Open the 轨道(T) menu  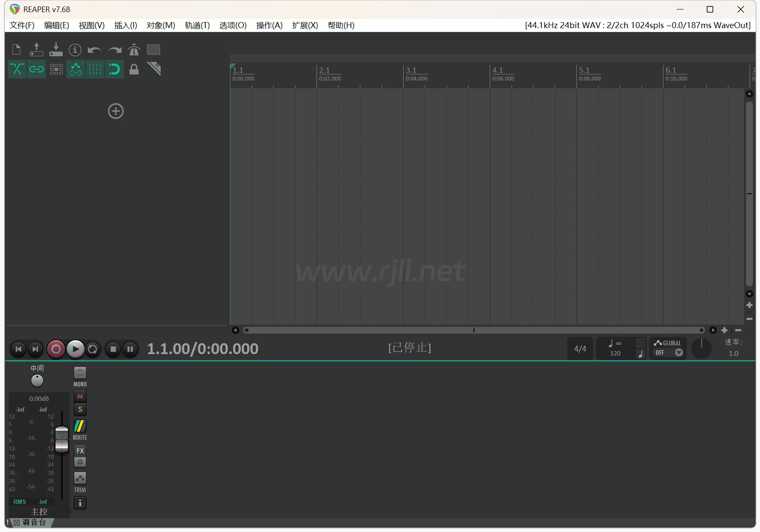tap(197, 26)
